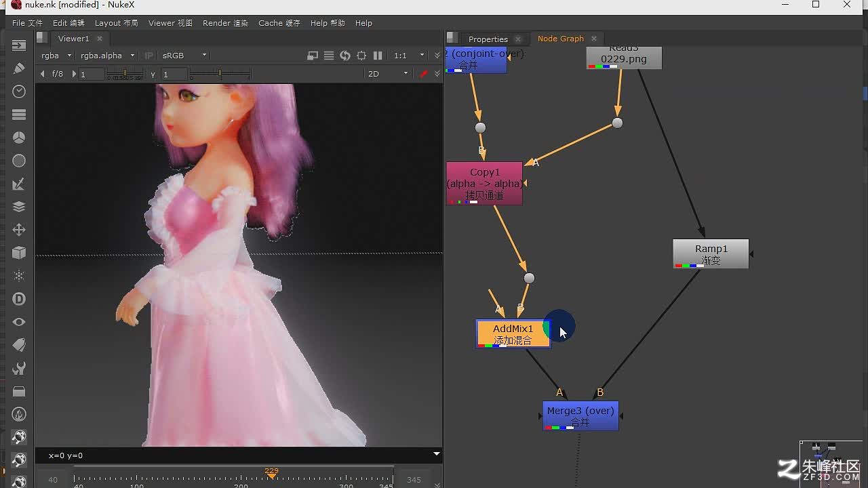This screenshot has height=488, width=868.
Task: Pause the viewer updating
Action: 378,56
